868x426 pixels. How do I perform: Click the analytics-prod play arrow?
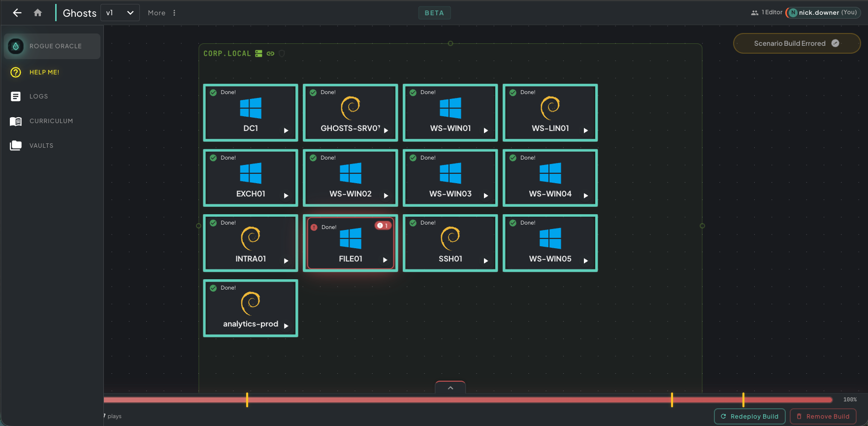(286, 326)
